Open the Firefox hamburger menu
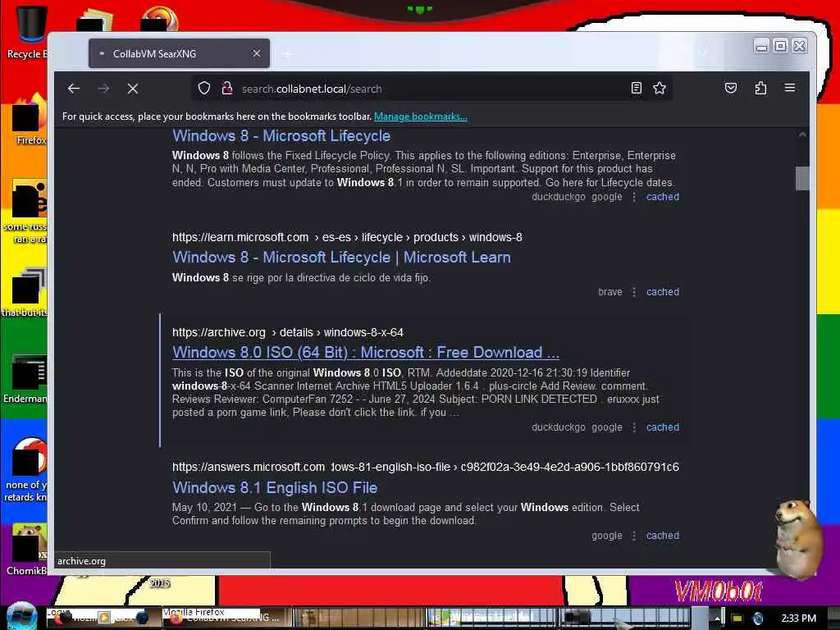The height and width of the screenshot is (630, 840). tap(790, 88)
